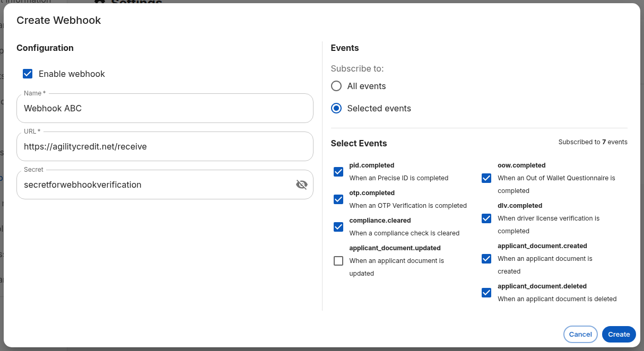
Task: Select the All events radio button
Action: click(x=336, y=86)
